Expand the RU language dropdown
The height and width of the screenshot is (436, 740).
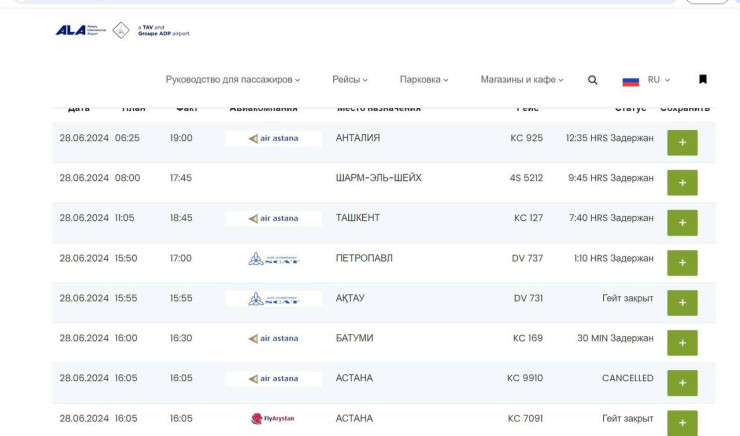tap(659, 80)
